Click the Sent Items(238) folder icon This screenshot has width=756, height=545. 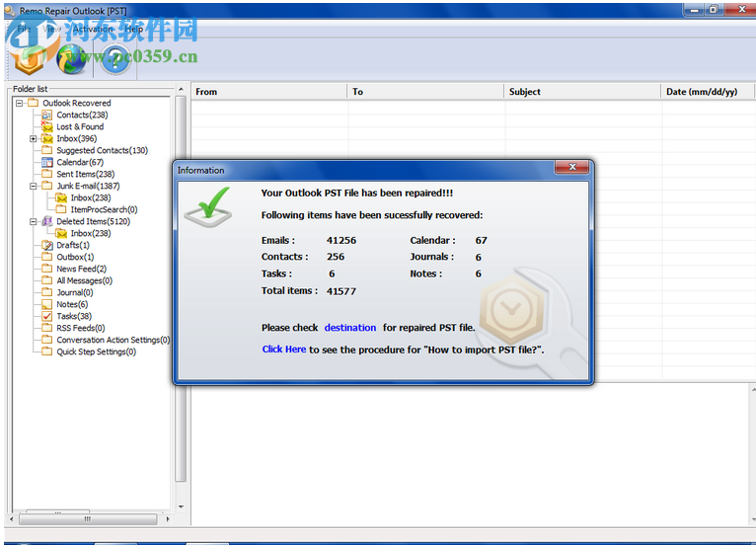click(46, 174)
